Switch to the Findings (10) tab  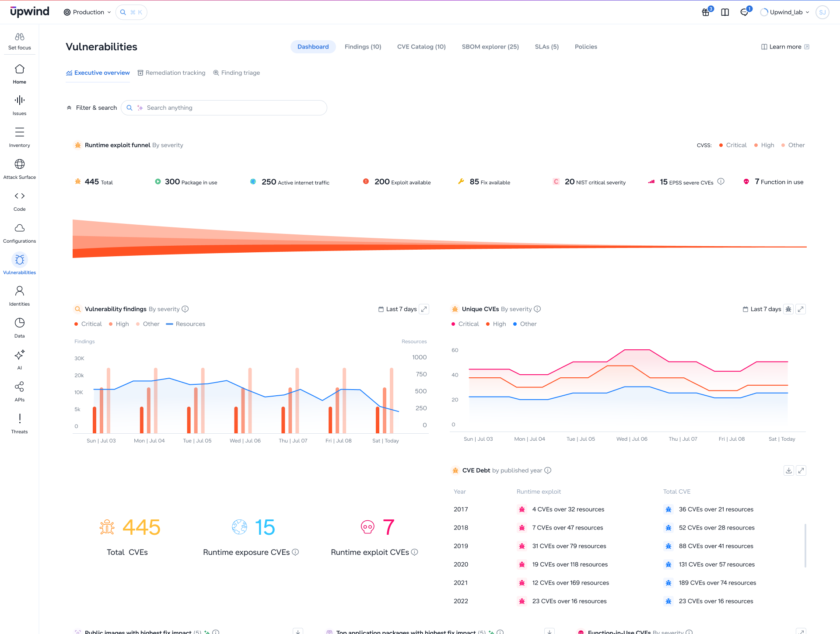tap(363, 47)
